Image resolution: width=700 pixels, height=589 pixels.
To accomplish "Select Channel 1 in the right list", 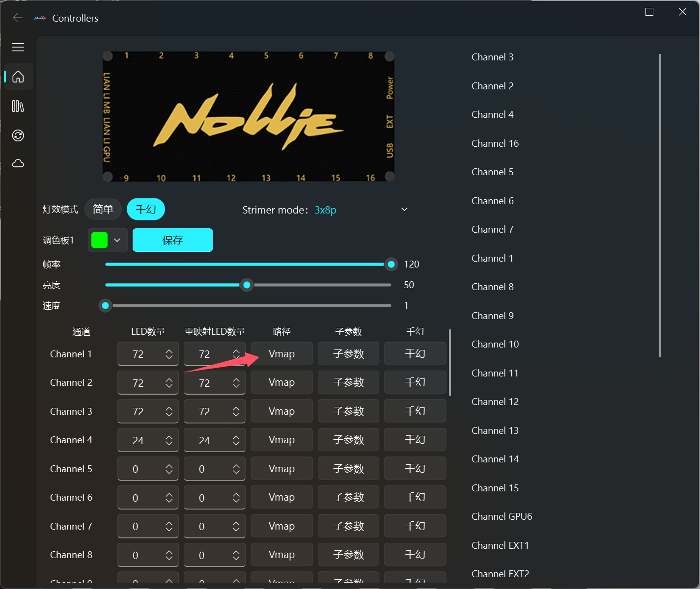I will 493,258.
